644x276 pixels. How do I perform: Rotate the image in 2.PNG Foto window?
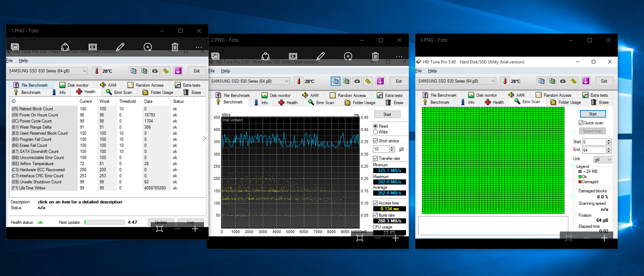[348, 56]
